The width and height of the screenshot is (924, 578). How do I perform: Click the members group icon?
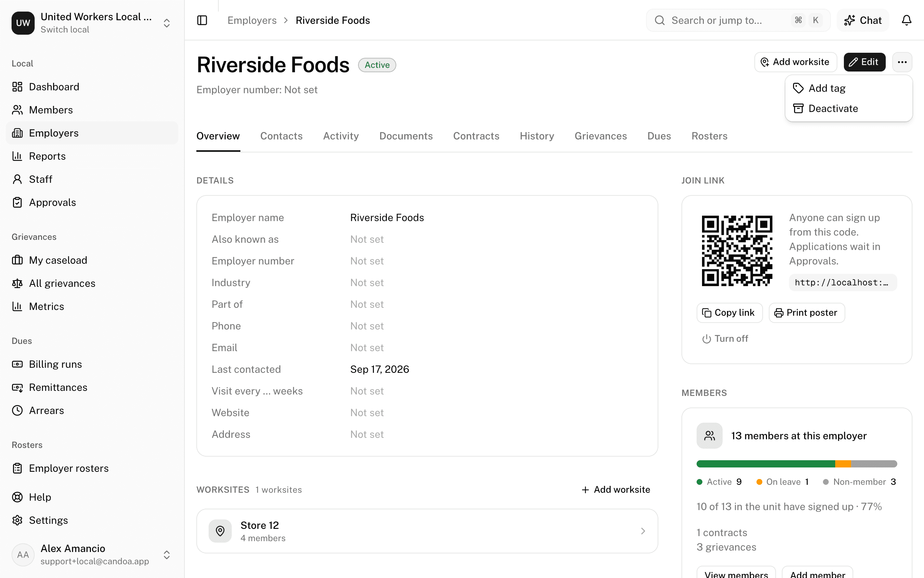[x=709, y=436]
